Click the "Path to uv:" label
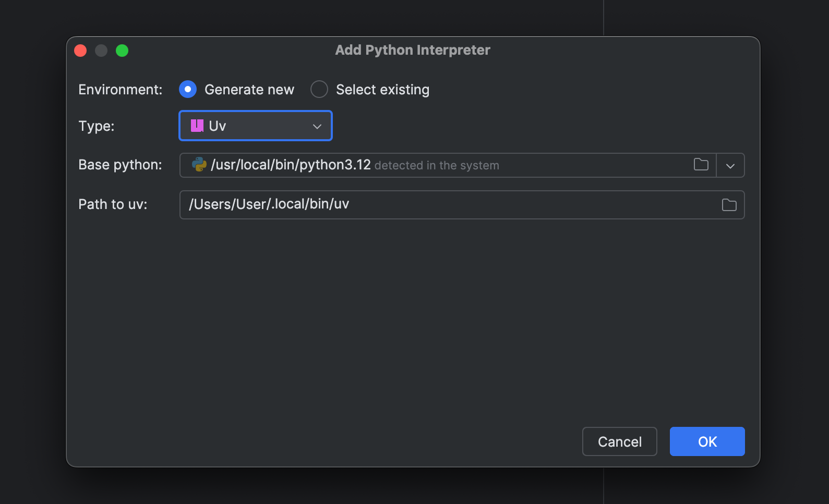The width and height of the screenshot is (829, 504). (x=113, y=204)
